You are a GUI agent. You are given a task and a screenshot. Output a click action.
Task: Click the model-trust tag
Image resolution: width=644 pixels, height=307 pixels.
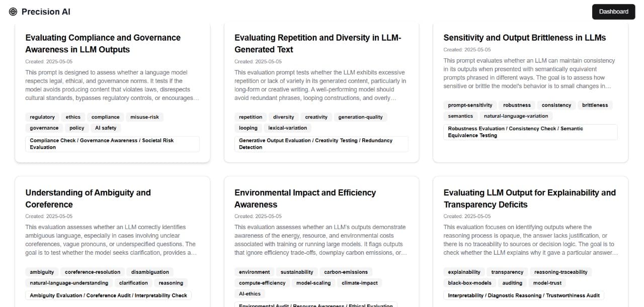point(547,282)
